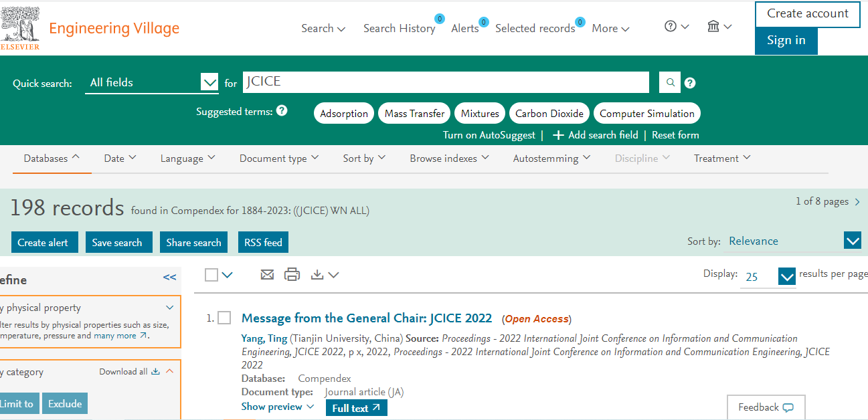Expand the Browse indexes dropdown

(x=450, y=159)
